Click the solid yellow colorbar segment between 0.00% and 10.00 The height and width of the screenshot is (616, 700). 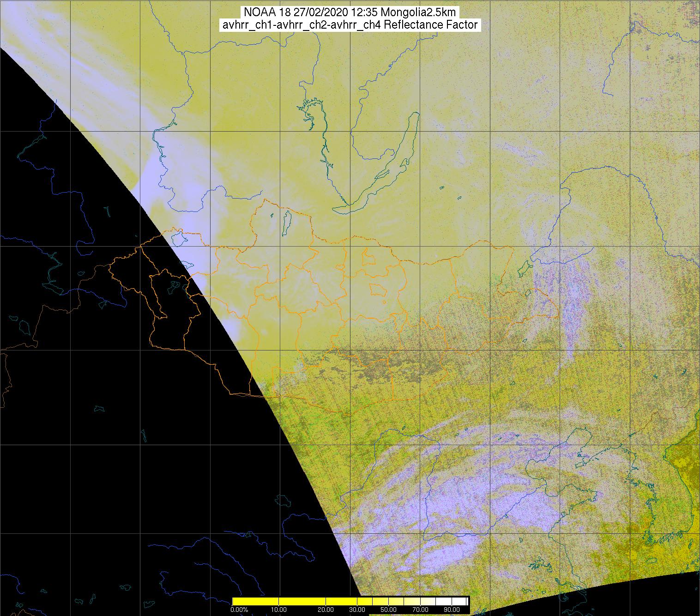pyautogui.click(x=255, y=601)
